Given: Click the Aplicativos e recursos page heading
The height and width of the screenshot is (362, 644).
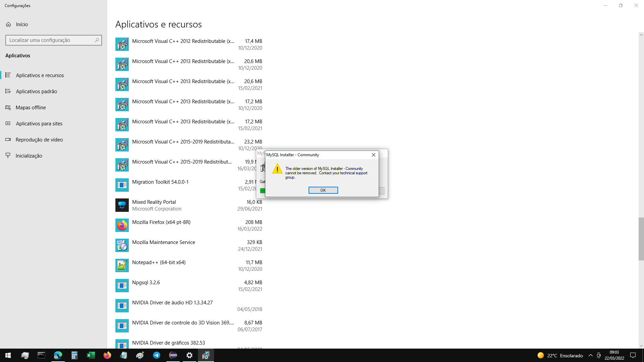Looking at the screenshot, I should click(x=158, y=24).
